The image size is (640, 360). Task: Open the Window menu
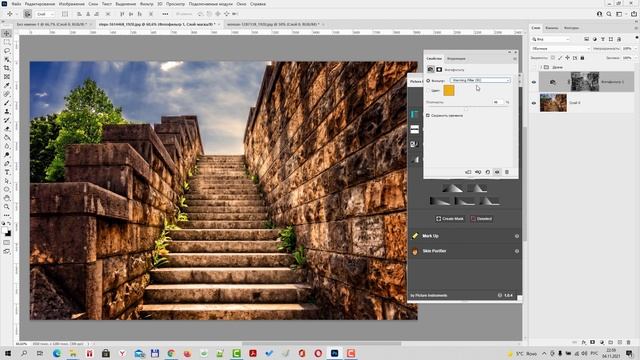point(241,4)
